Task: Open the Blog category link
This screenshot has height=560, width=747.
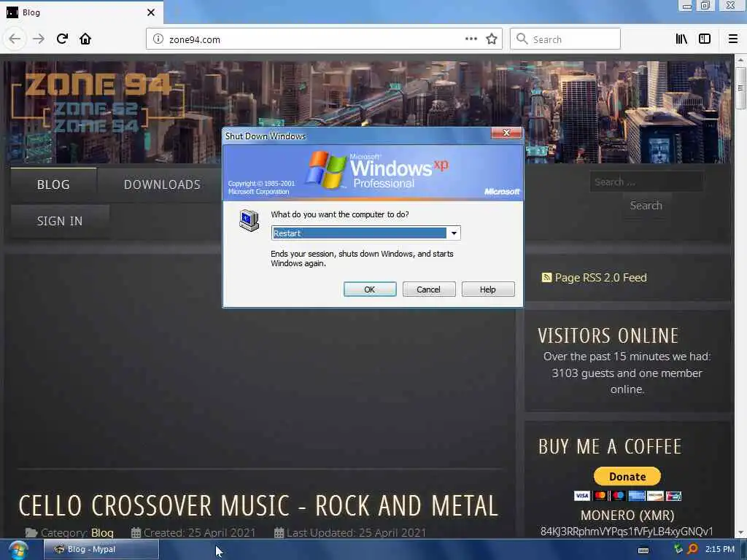Action: point(102,533)
